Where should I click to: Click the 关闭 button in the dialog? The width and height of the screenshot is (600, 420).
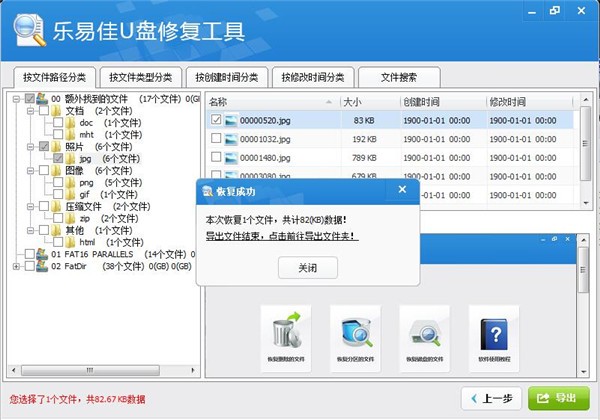coord(308,268)
